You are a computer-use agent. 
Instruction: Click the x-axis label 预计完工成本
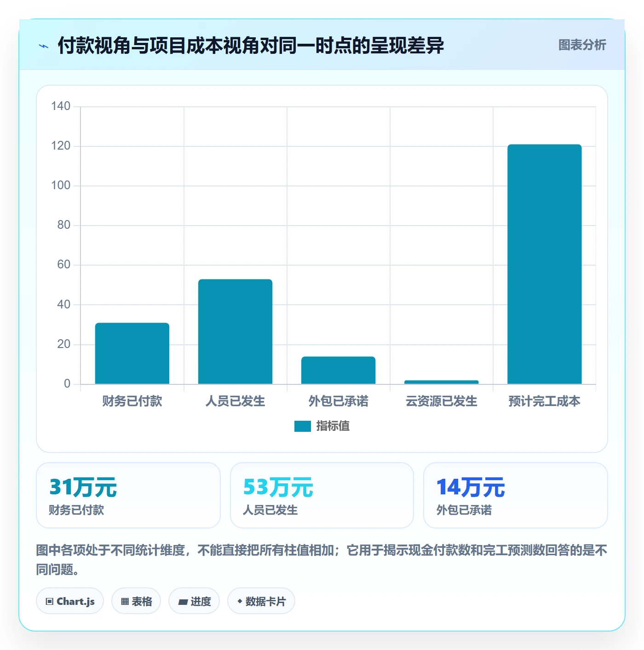544,401
